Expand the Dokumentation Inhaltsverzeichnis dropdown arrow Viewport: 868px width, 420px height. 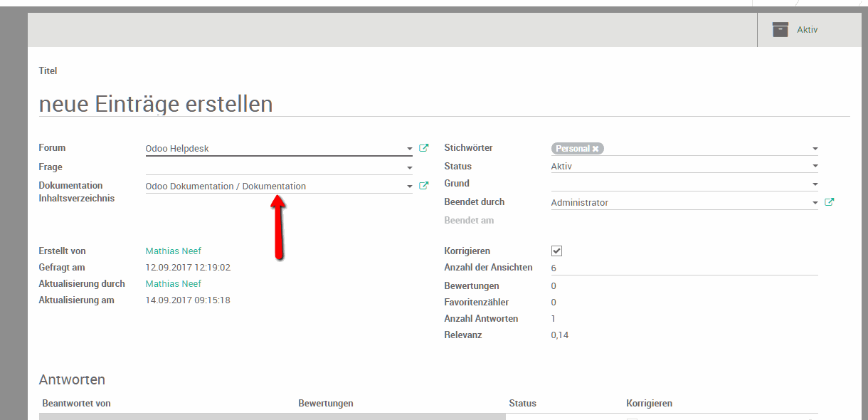pos(410,187)
